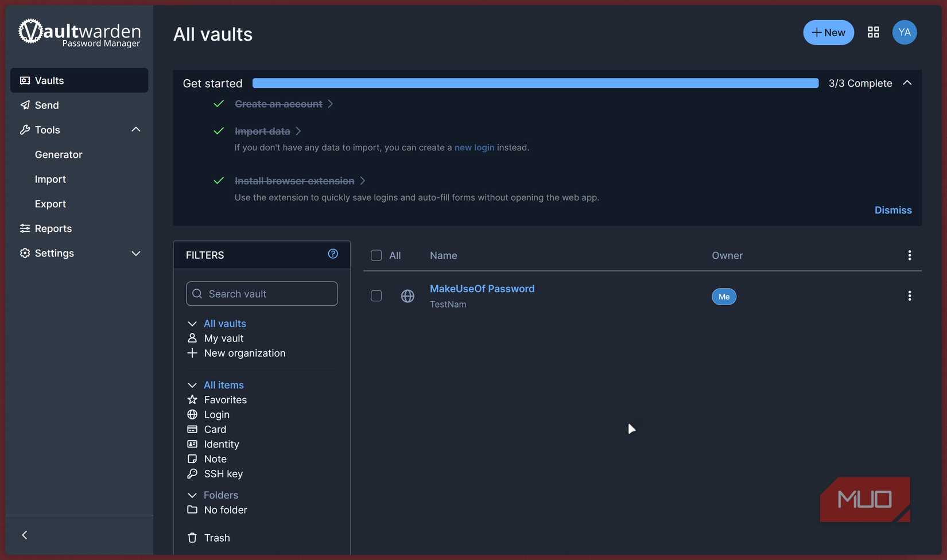Expand the Settings menu chevron

point(136,253)
